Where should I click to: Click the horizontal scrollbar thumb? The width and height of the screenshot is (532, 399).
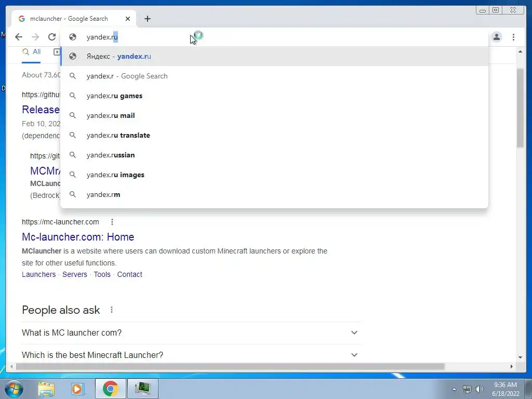pos(230,366)
